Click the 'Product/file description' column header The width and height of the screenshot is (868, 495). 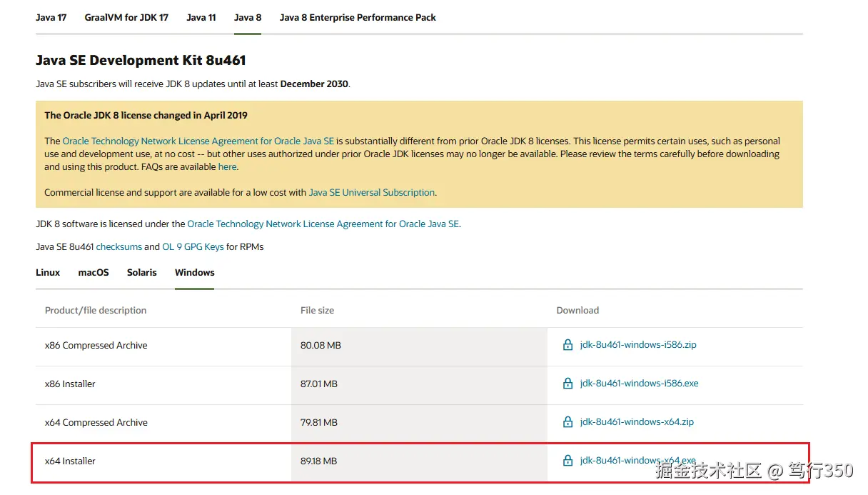96,311
